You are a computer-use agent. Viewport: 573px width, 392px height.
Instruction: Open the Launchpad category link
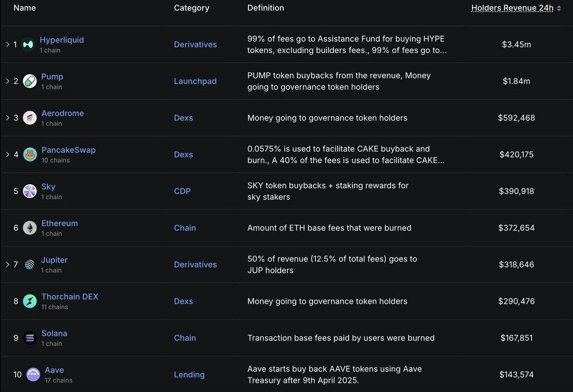[x=195, y=81]
